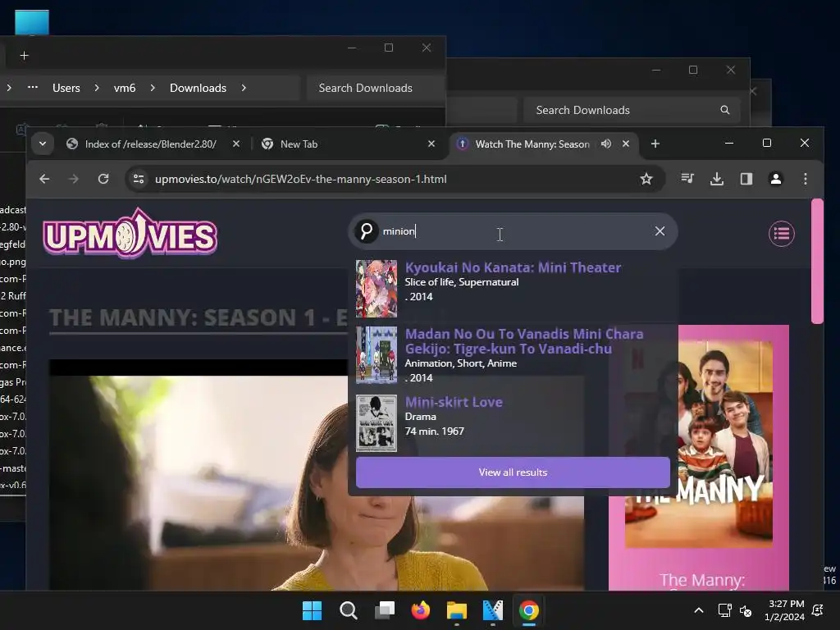Image resolution: width=840 pixels, height=630 pixels.
Task: Open the Windows Start menu
Action: pyautogui.click(x=312, y=610)
